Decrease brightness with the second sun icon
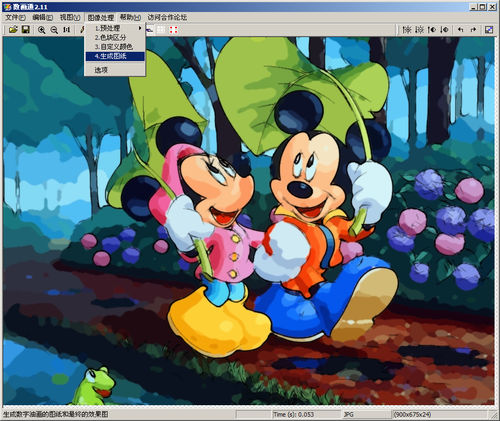The height and width of the screenshot is (421, 500). click(x=419, y=30)
